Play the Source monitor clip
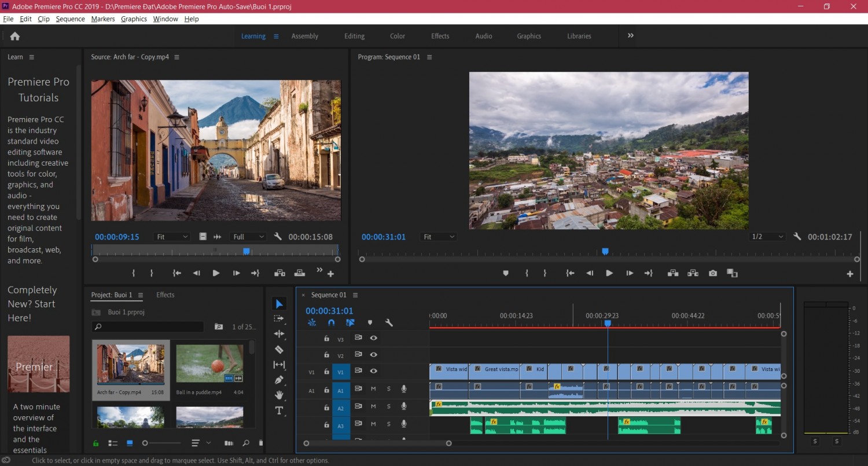Viewport: 868px width, 466px height. (x=216, y=273)
